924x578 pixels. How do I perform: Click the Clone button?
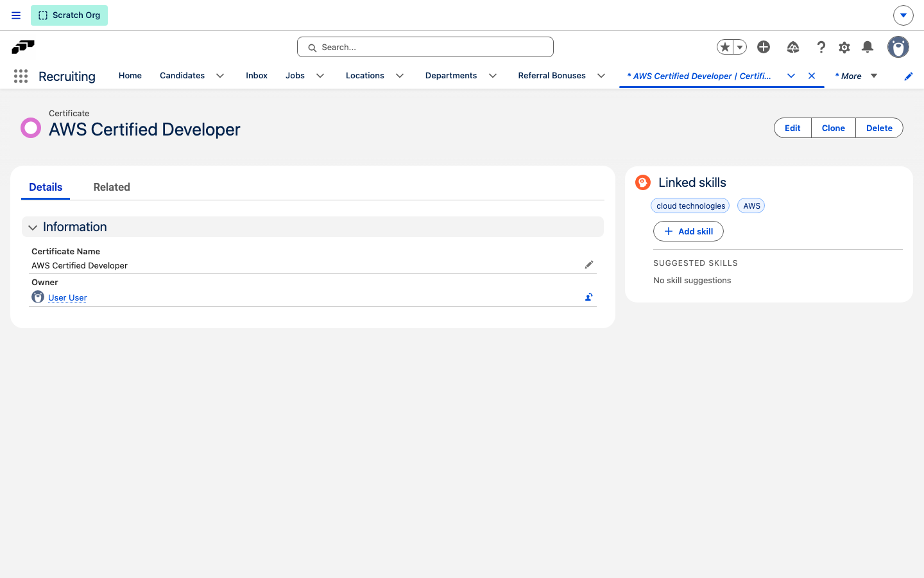834,128
